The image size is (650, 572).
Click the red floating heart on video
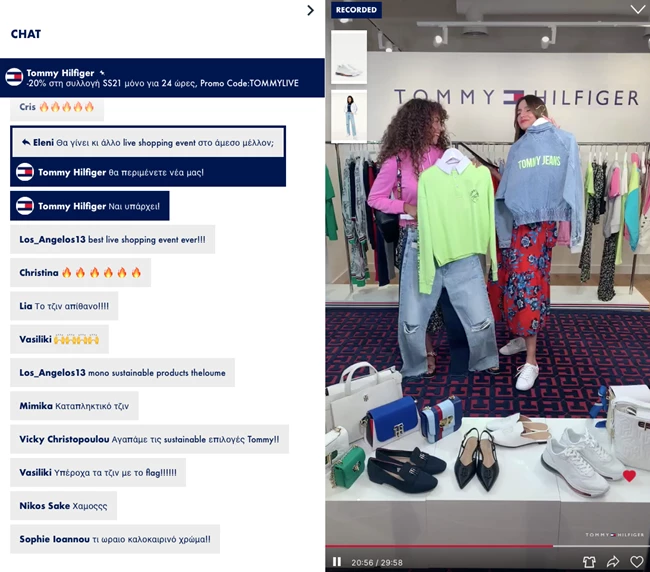[x=629, y=476]
